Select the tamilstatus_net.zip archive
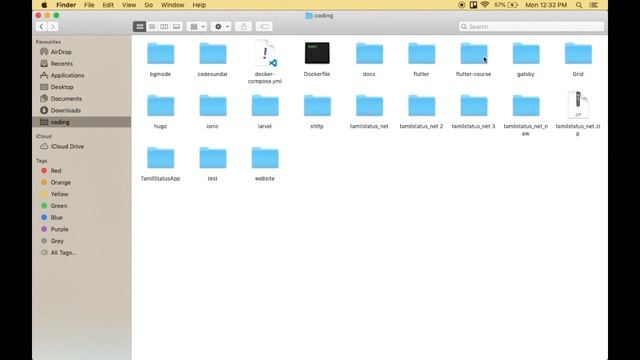This screenshot has width=640, height=360. coord(578,105)
